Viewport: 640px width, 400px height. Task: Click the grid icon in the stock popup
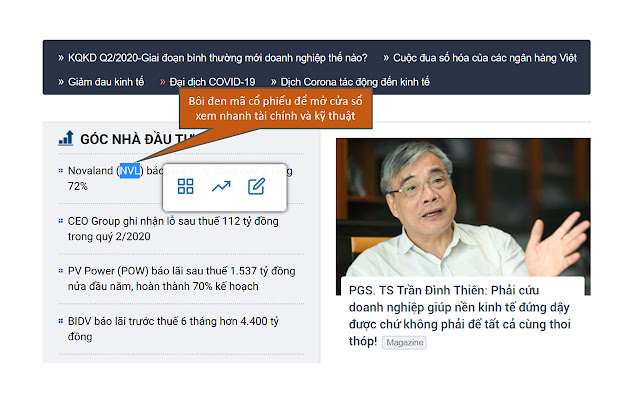tap(185, 186)
